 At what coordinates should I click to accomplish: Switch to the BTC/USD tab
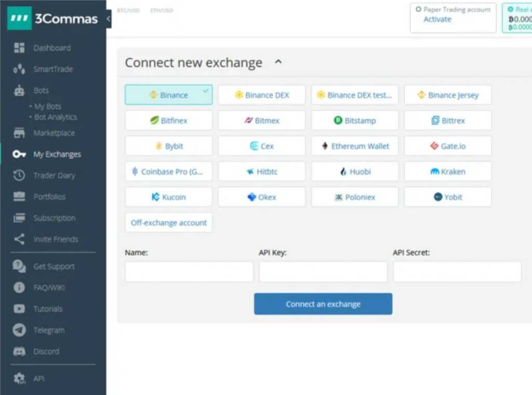click(x=129, y=10)
